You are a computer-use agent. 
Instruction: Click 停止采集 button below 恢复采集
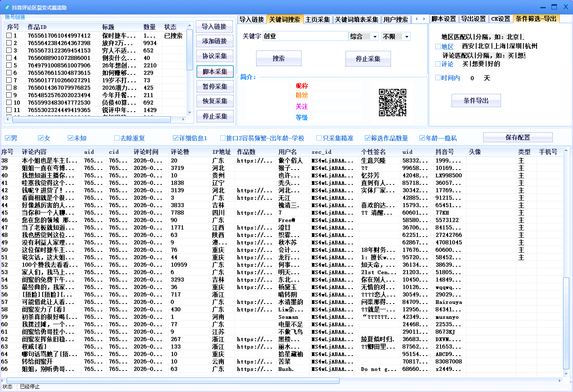(x=215, y=116)
